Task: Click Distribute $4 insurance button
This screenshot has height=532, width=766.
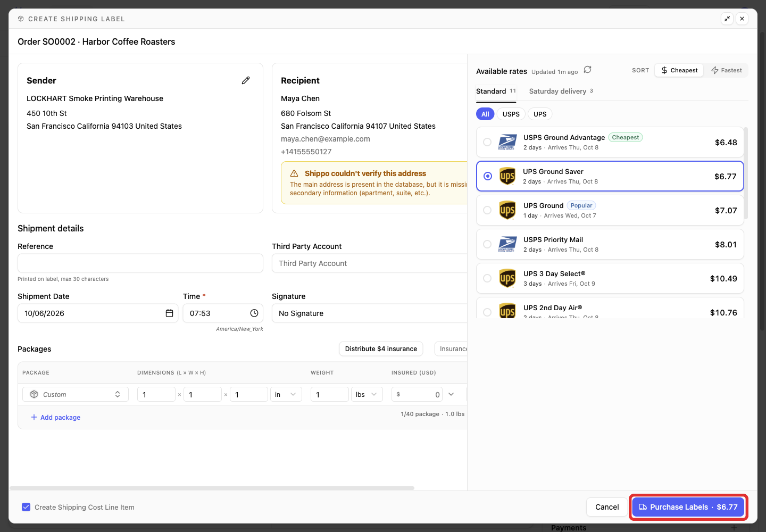Action: pos(381,349)
